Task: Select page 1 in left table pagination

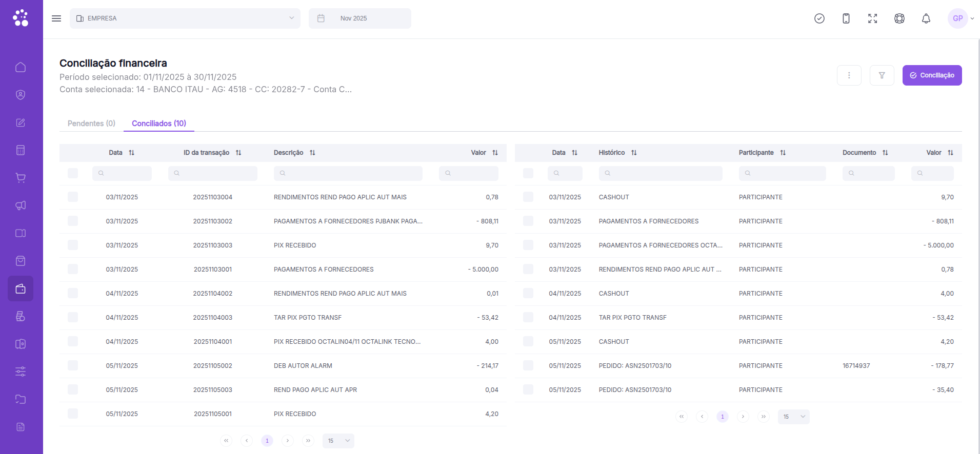Action: click(x=267, y=441)
